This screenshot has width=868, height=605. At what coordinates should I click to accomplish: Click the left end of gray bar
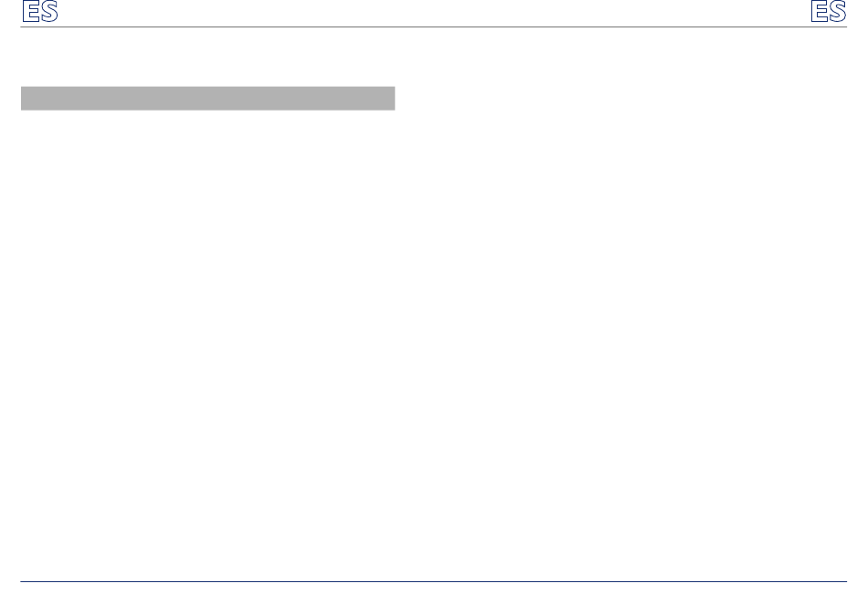click(x=25, y=99)
